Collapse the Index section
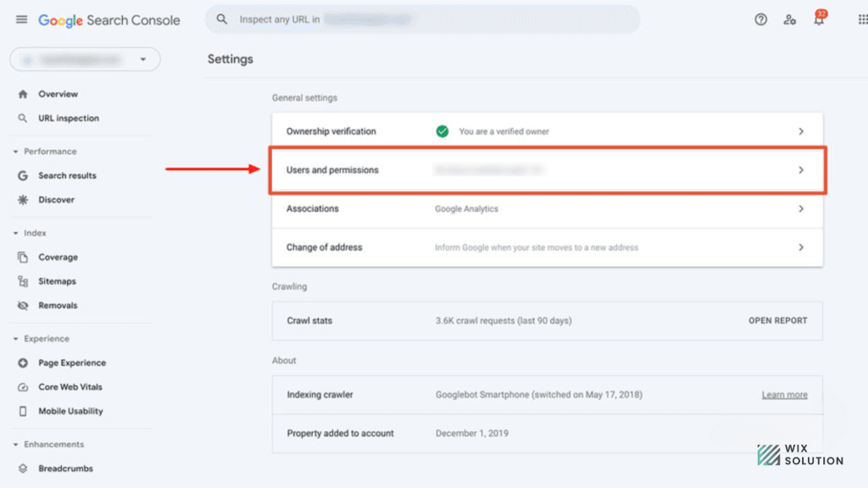This screenshot has width=868, height=488. [15, 234]
